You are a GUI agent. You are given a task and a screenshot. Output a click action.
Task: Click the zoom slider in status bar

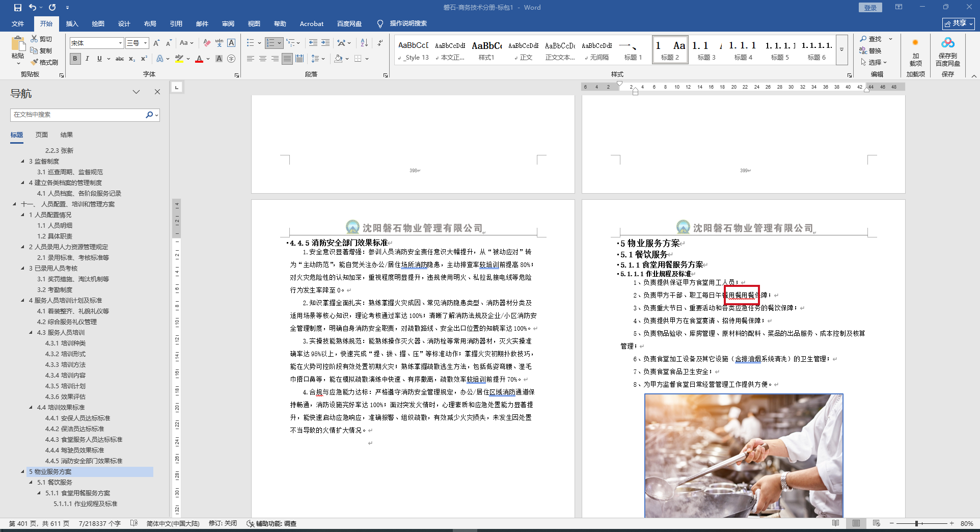pyautogui.click(x=916, y=524)
